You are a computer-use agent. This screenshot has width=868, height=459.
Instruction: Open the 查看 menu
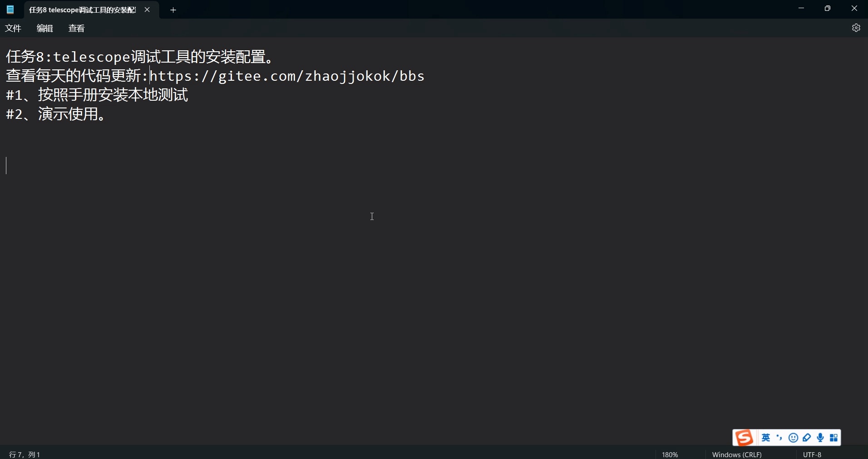tap(76, 28)
